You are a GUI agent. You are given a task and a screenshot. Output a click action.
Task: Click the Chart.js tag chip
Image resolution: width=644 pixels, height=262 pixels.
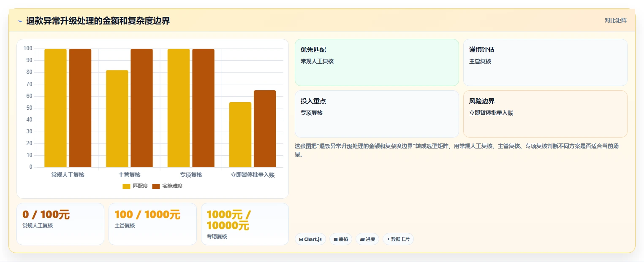coord(310,239)
